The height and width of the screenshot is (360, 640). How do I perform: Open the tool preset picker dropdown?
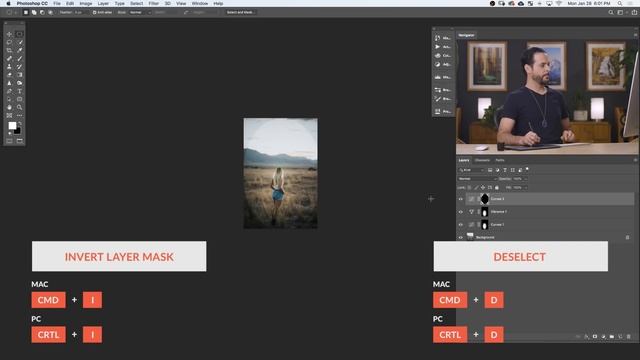16,13
